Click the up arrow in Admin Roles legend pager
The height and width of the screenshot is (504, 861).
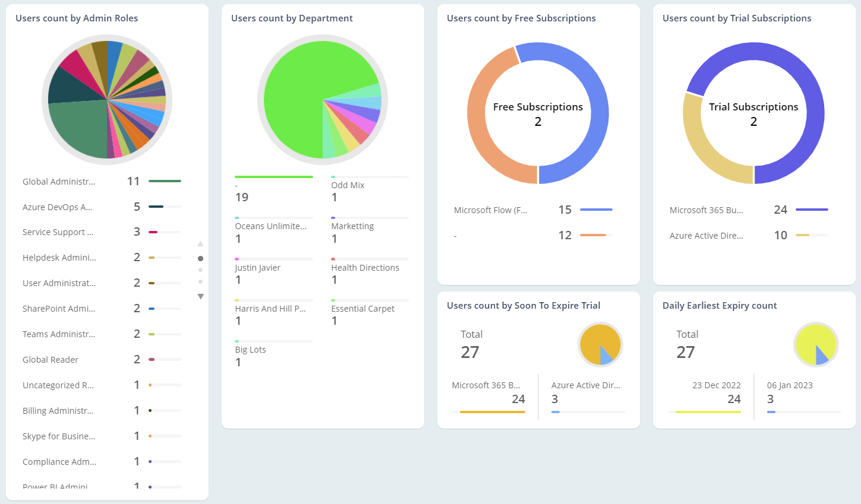tap(200, 244)
